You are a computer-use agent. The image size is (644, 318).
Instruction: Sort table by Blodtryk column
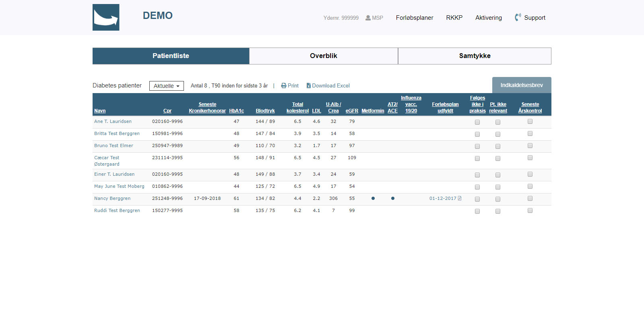[x=265, y=111]
